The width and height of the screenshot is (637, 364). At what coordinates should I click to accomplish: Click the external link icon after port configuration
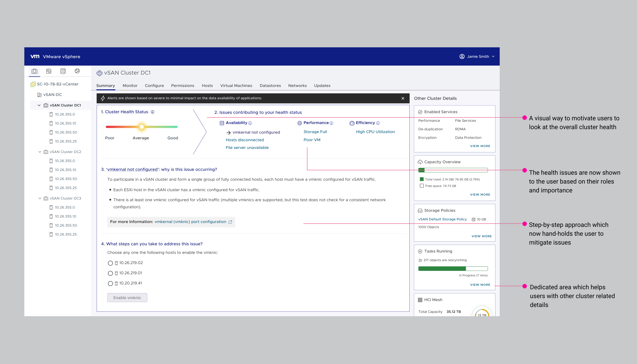pos(230,222)
